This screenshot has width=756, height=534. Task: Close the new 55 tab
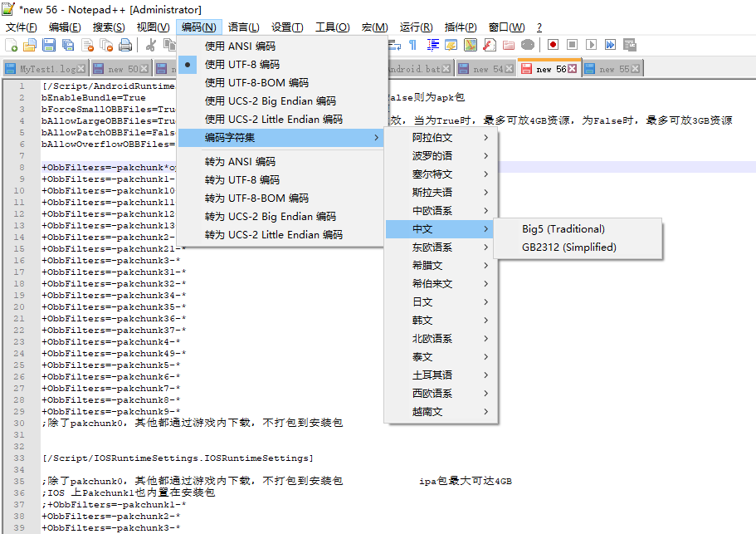coord(636,69)
